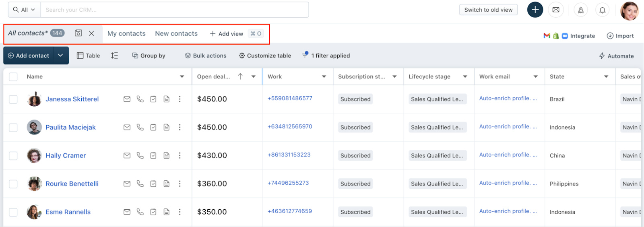Click the email icon for Esme Rannells
The image size is (644, 227).
point(127,212)
